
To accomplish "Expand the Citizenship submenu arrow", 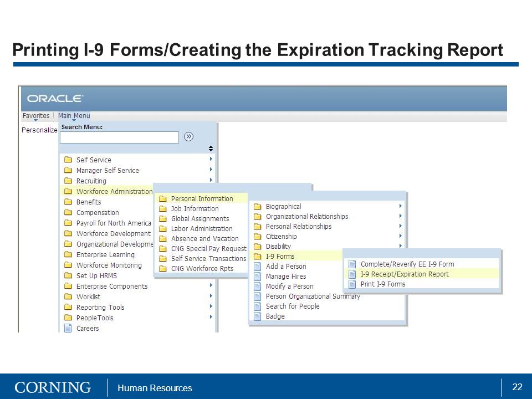I will 400,236.
